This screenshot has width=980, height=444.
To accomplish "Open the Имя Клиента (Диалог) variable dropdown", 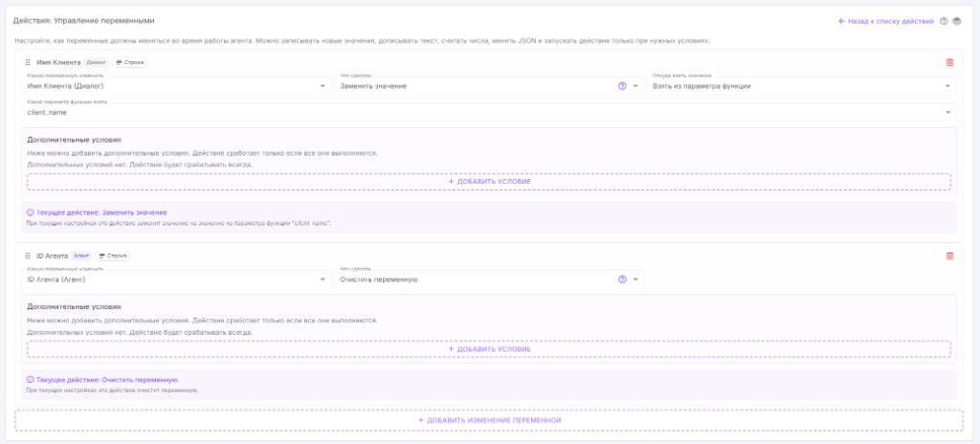I will (x=176, y=86).
